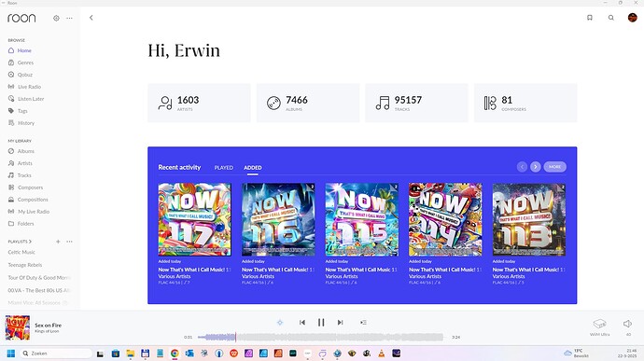
Task: Toggle Roon Radio icon in player bar
Action: click(280, 323)
